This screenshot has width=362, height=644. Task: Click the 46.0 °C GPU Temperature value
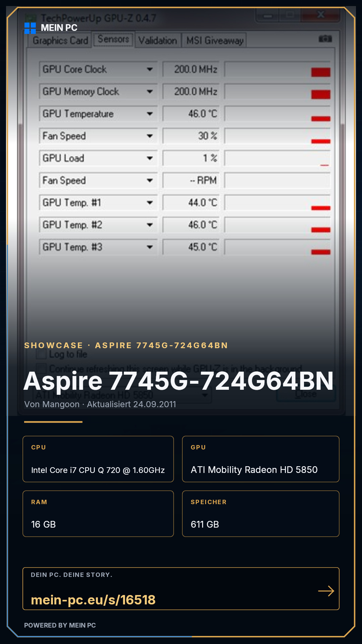(191, 114)
